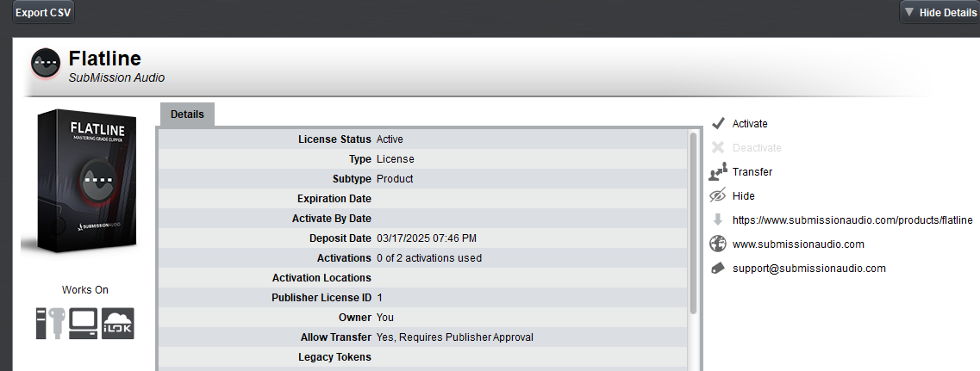Click the computer monitor works-on icon

pyautogui.click(x=84, y=322)
